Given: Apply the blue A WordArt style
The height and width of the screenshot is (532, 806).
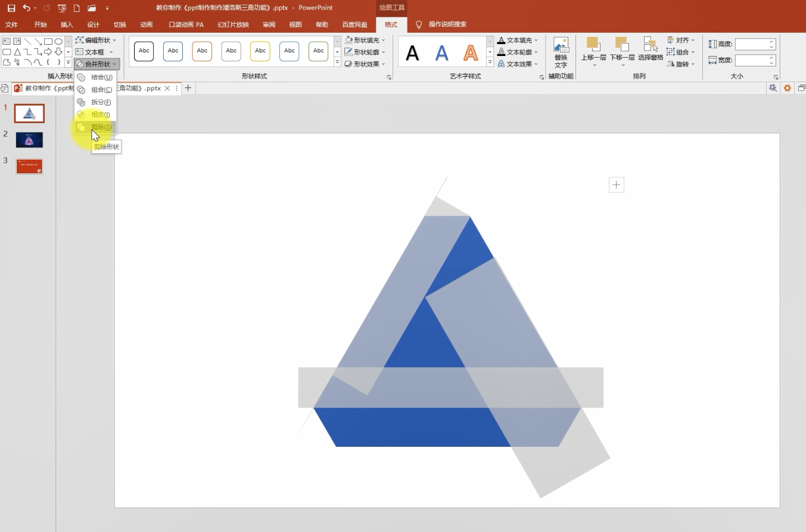Looking at the screenshot, I should click(441, 53).
